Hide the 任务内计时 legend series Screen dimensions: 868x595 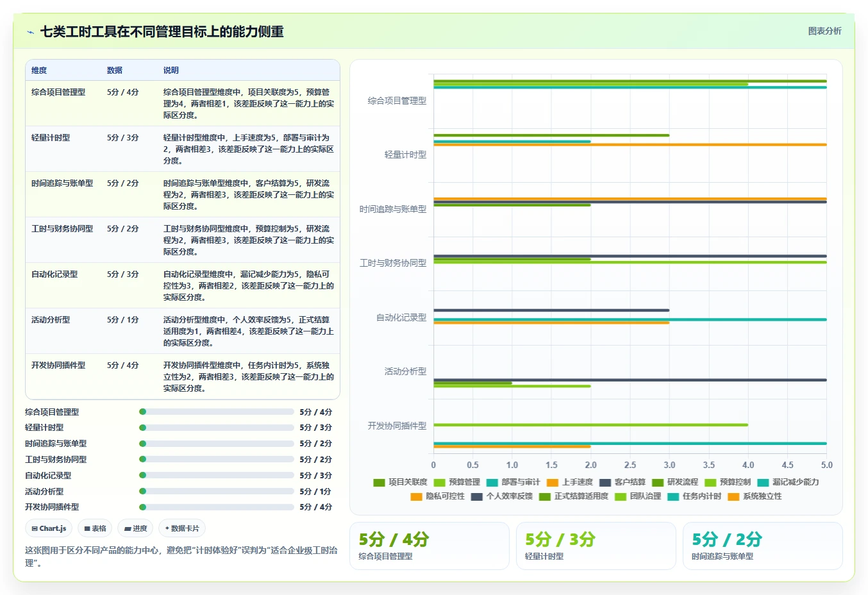(694, 496)
